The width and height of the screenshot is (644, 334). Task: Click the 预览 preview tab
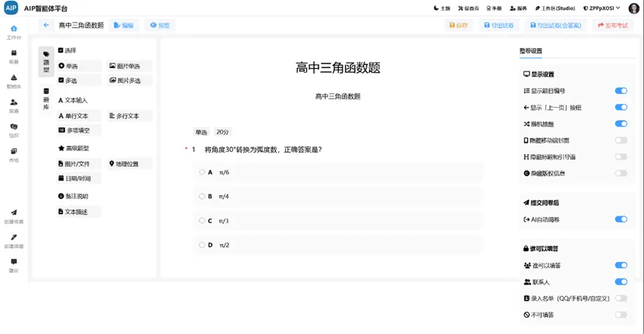click(x=160, y=25)
